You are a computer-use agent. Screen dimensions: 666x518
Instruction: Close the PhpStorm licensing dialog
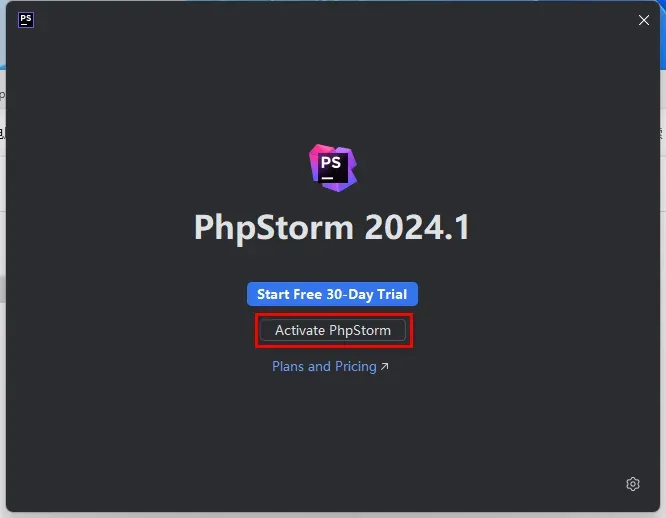tap(643, 20)
